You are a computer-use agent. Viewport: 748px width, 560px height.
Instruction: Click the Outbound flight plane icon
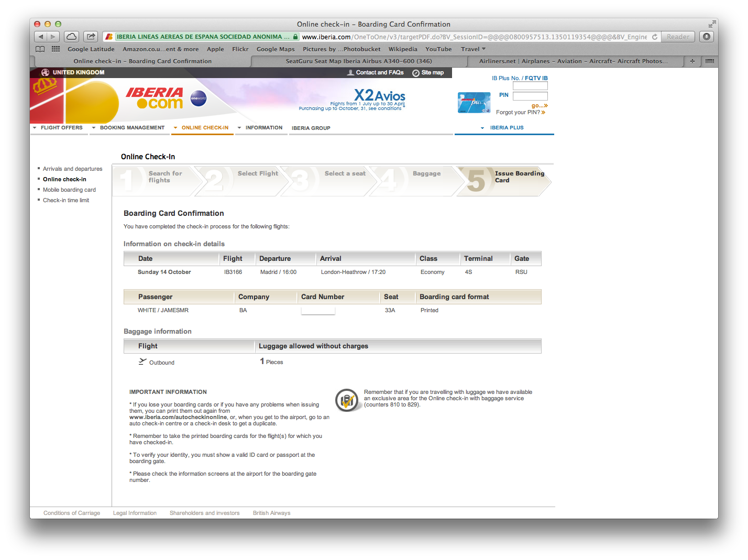pos(142,361)
